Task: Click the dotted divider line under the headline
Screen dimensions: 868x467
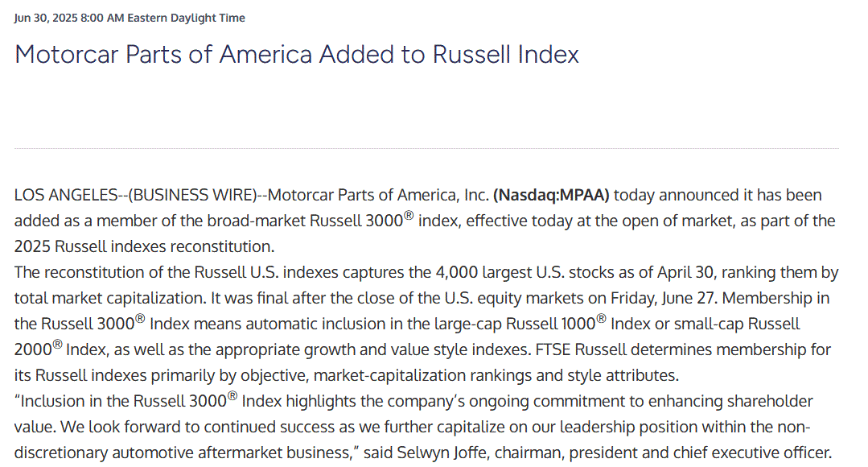Action: click(x=426, y=148)
